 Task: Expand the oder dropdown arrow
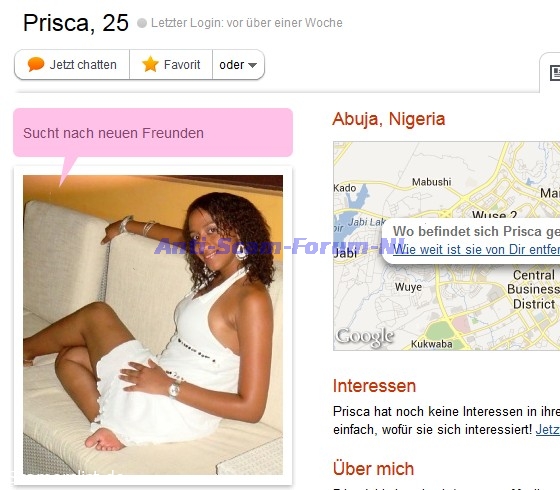[252, 65]
